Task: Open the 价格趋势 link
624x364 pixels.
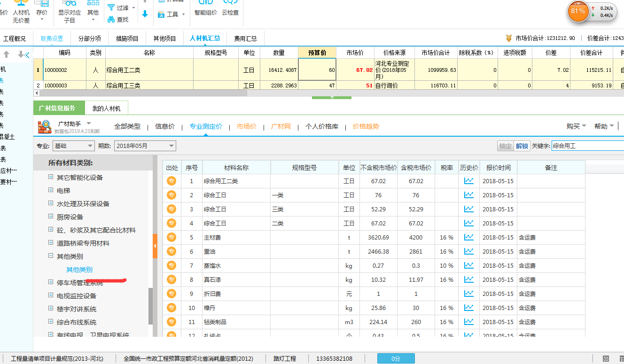Action: (366, 126)
